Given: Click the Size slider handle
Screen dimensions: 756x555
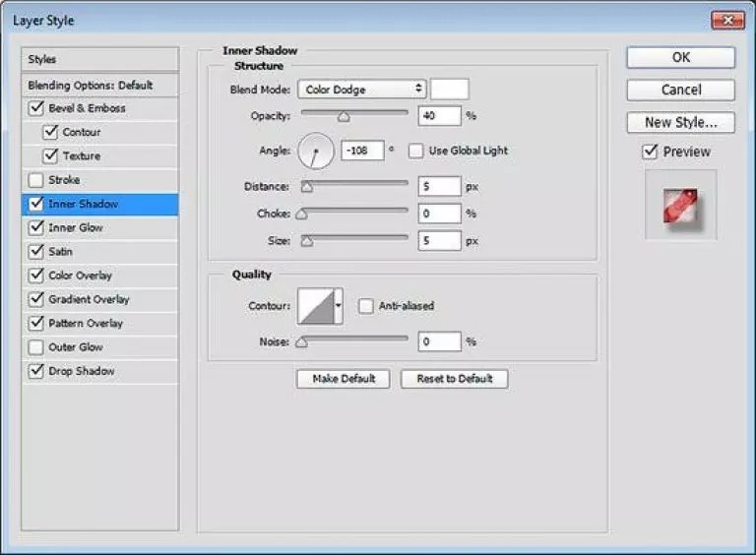Looking at the screenshot, I should point(307,241).
